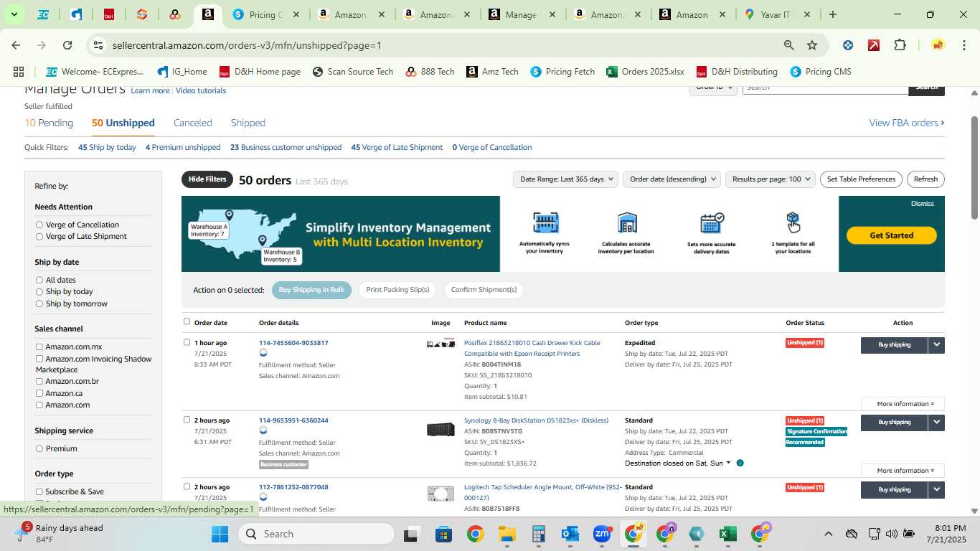Click the browser address bar URL
The width and height of the screenshot is (980, 551).
(x=247, y=45)
